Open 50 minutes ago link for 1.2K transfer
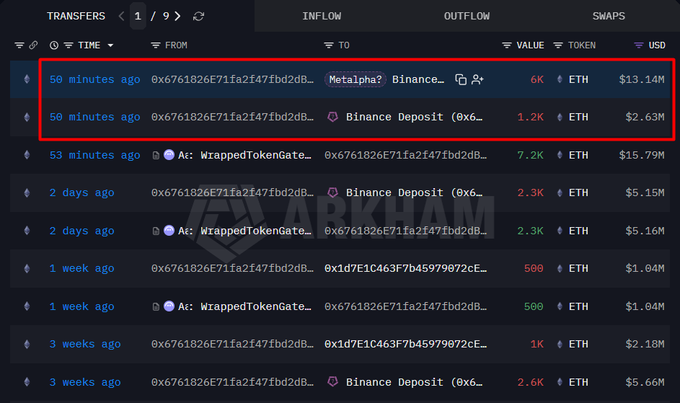The height and width of the screenshot is (403, 680). click(95, 117)
